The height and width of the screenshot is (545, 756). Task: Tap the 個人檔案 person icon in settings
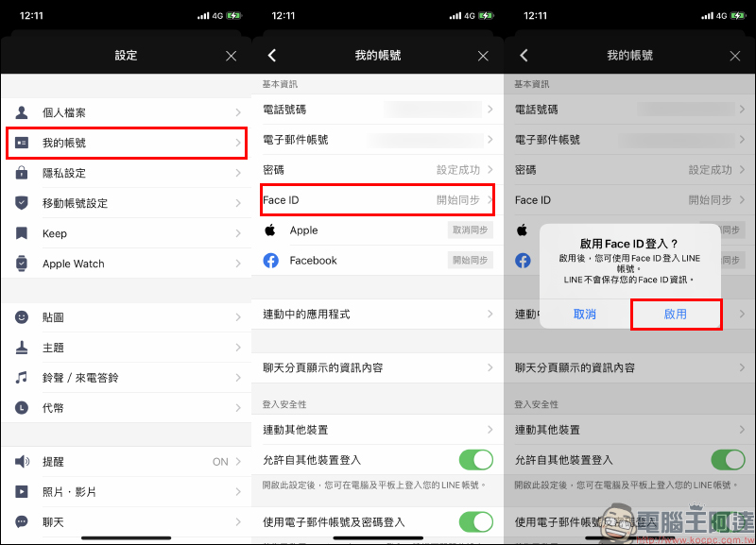click(x=21, y=112)
